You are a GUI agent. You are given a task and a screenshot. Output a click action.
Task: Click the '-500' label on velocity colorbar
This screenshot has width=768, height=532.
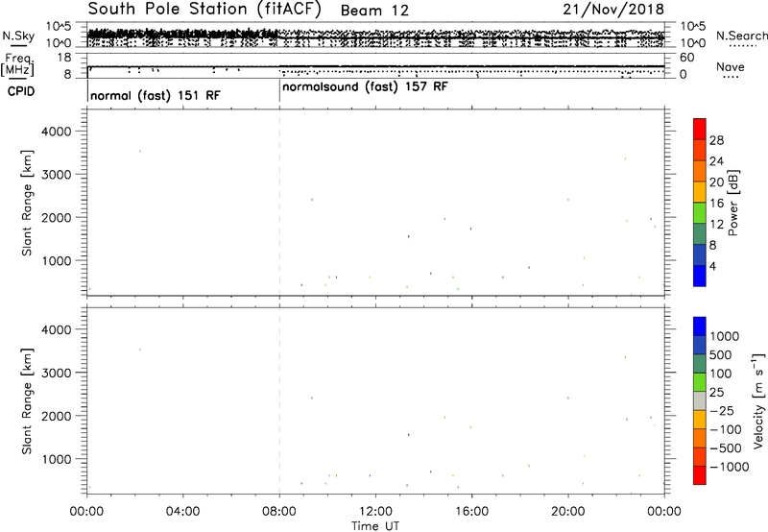click(x=726, y=448)
